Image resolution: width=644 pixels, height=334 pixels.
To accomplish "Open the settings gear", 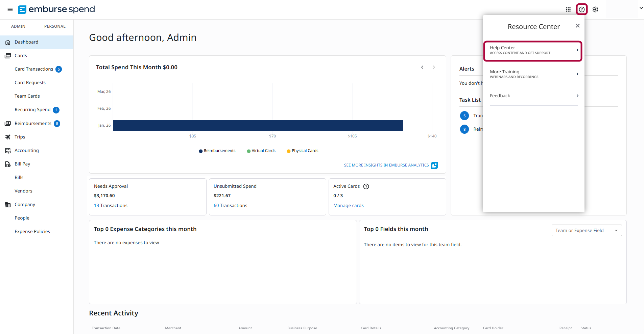I will point(596,9).
